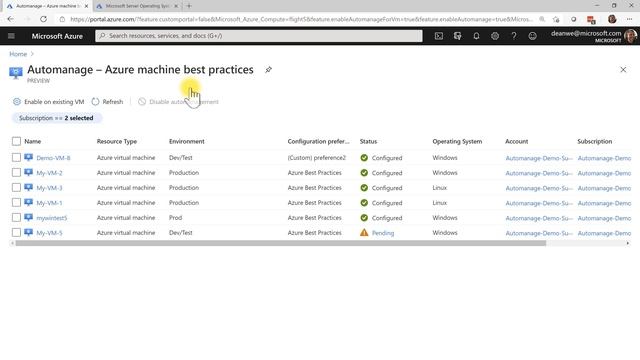Click the browser address bar URL
Image resolution: width=640 pixels, height=360 pixels.
point(301,19)
